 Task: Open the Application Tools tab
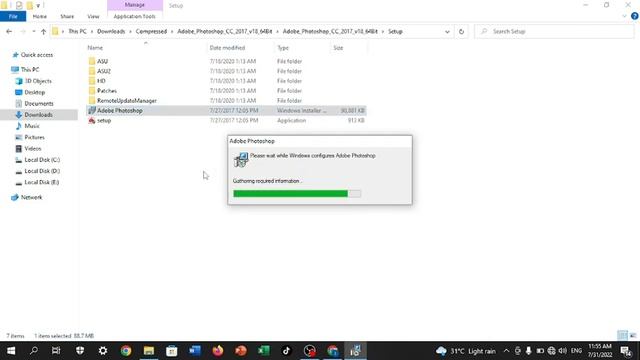(134, 16)
